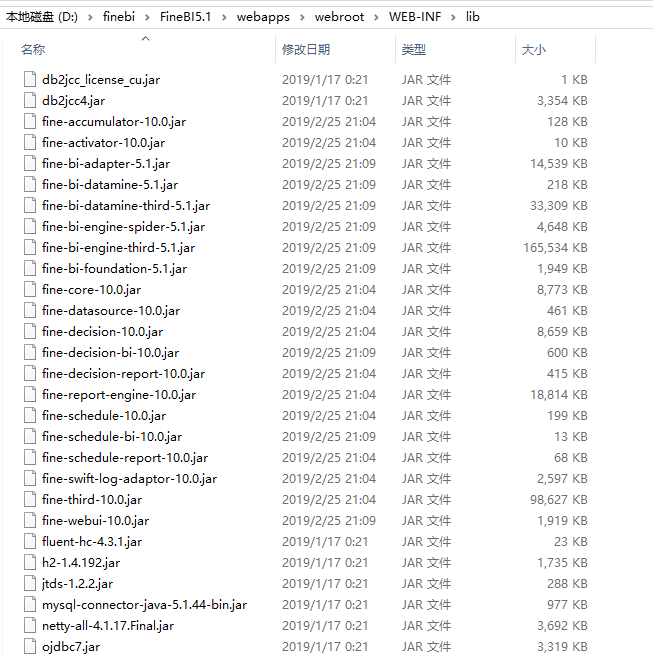The image size is (653, 656).
Task: Select the file name fine-core-10.0.jar
Action: [x=92, y=289]
